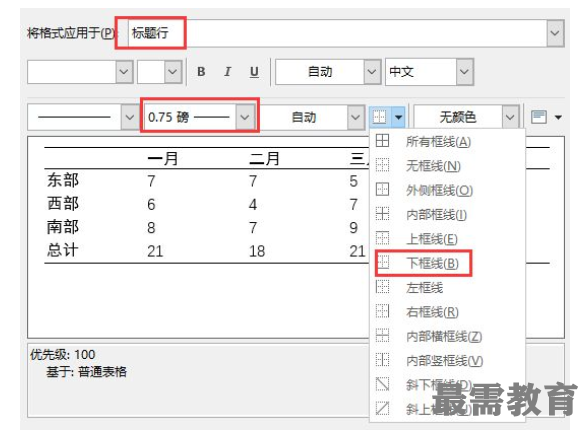Click the empty font size box
Screen dimensions: 584x439
(x=151, y=71)
